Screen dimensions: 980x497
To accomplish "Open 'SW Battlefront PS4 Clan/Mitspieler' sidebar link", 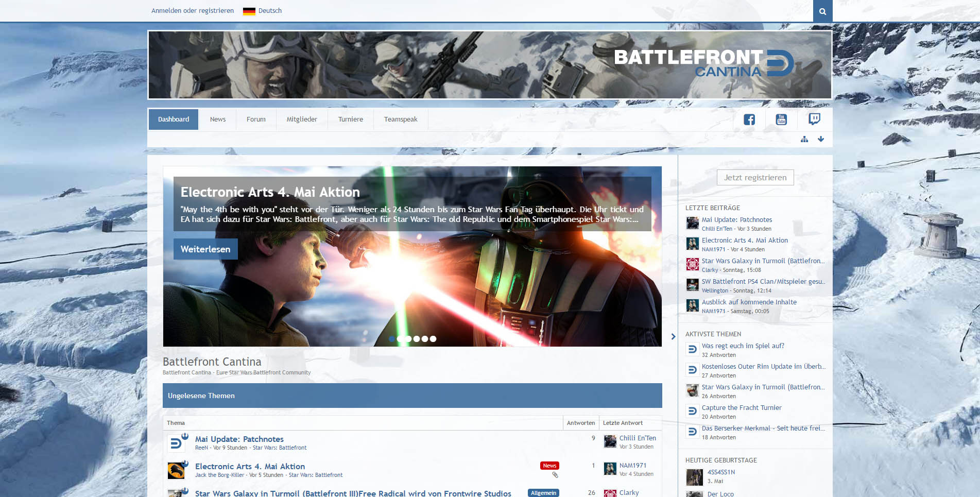I will click(x=763, y=282).
